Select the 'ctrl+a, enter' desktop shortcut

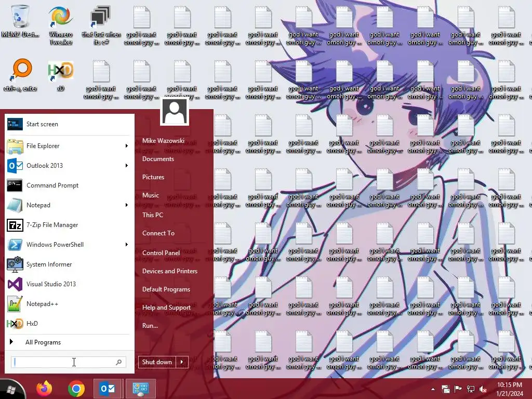coord(20,75)
